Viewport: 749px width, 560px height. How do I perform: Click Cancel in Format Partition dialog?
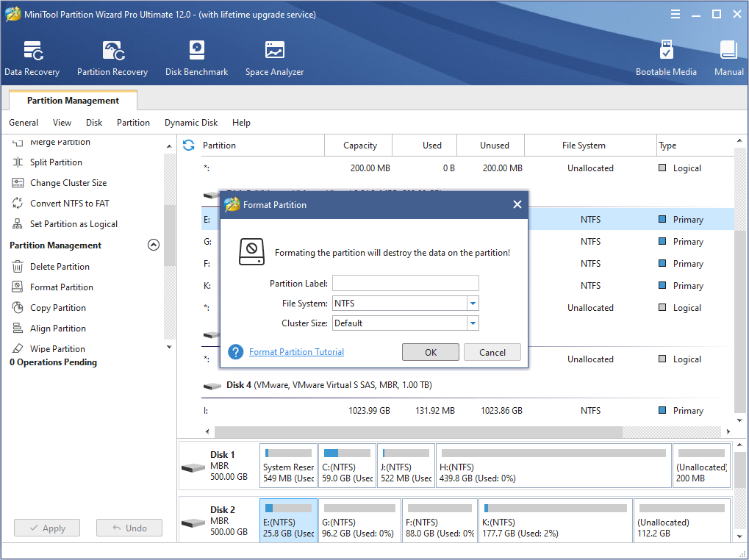[x=492, y=352]
